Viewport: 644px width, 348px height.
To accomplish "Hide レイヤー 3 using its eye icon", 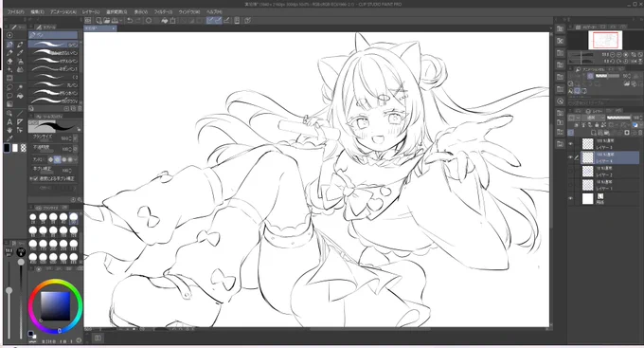I will click(x=570, y=144).
